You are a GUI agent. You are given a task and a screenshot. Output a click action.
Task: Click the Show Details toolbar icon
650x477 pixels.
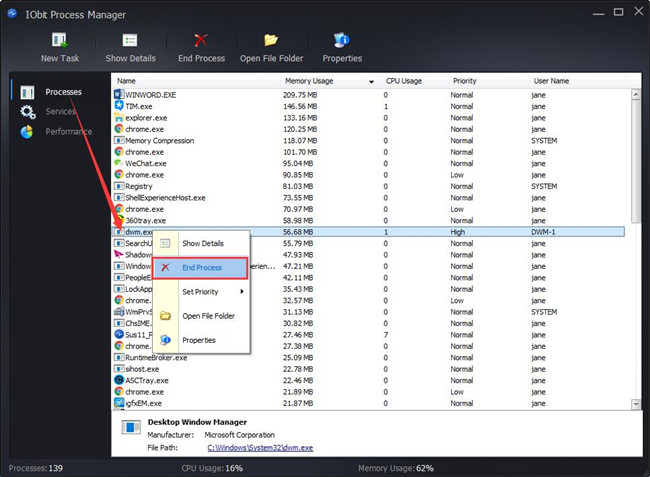(x=130, y=41)
